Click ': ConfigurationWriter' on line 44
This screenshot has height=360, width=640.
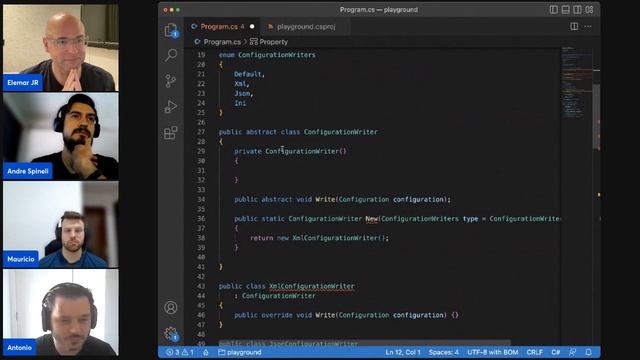click(x=275, y=296)
